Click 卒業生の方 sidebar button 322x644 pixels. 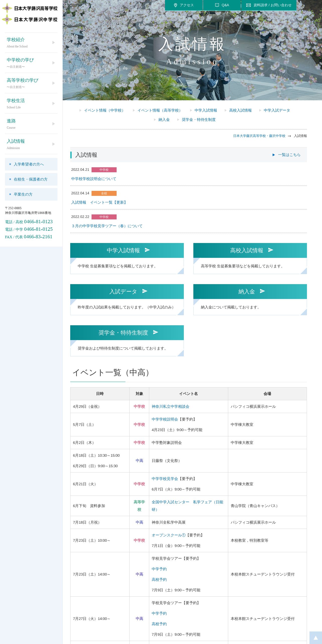pos(31,194)
